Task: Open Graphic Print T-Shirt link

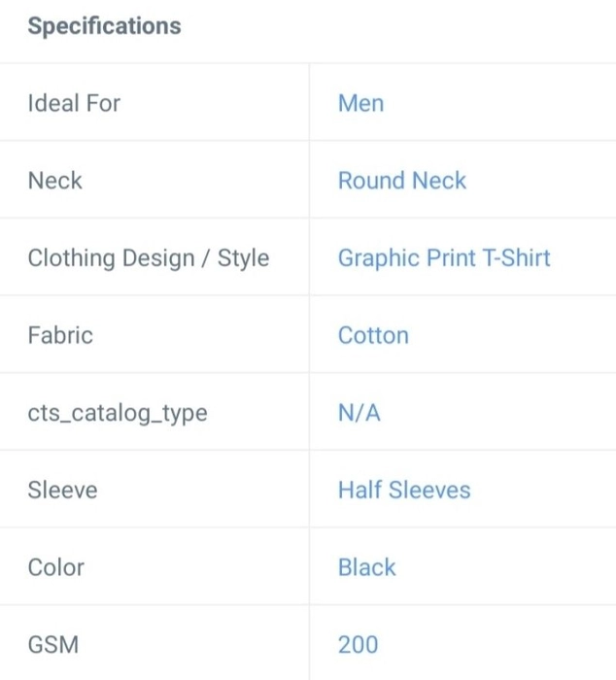Action: [x=444, y=258]
